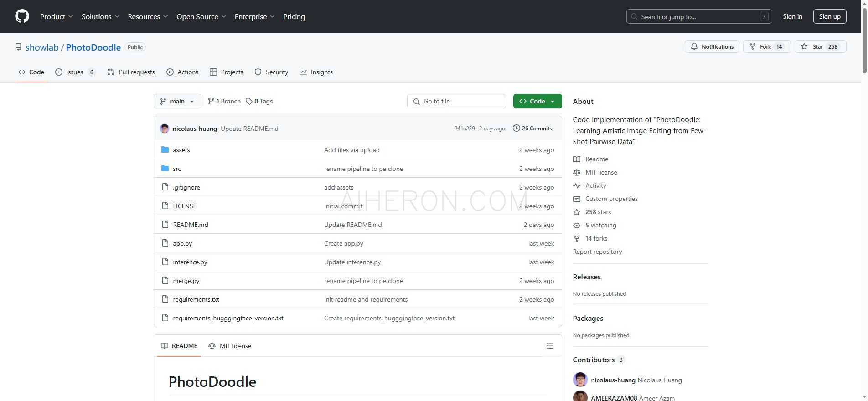The height and width of the screenshot is (401, 868).
Task: Click the src folder icon
Action: (x=165, y=168)
